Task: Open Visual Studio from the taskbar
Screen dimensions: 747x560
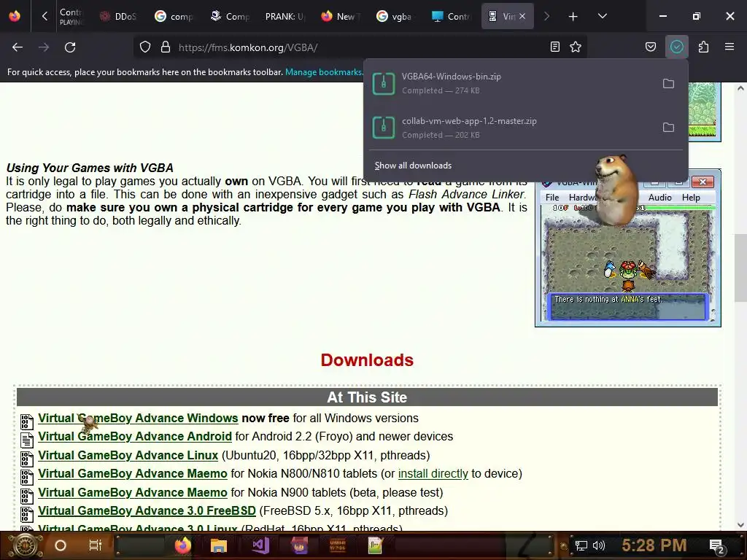Action: tap(260, 545)
